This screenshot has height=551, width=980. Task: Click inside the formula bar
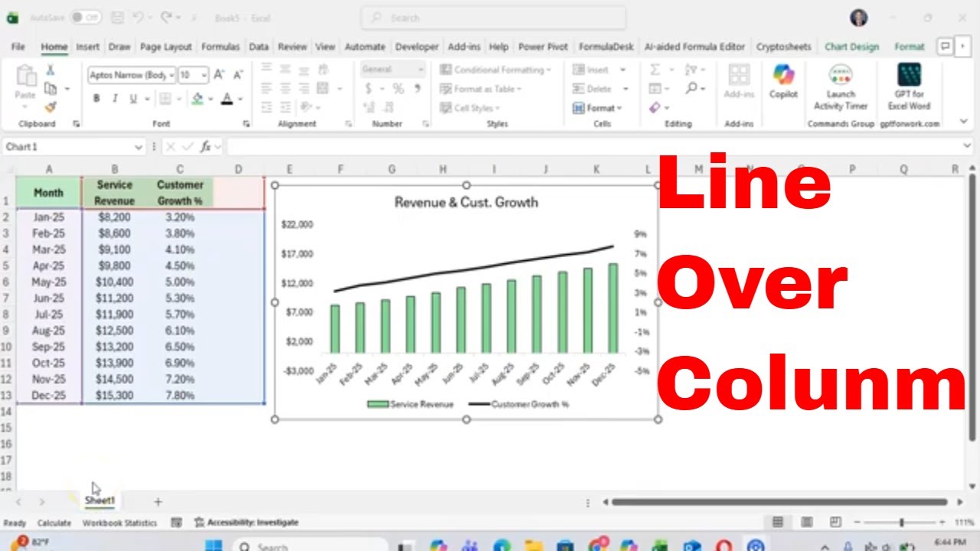coord(594,147)
